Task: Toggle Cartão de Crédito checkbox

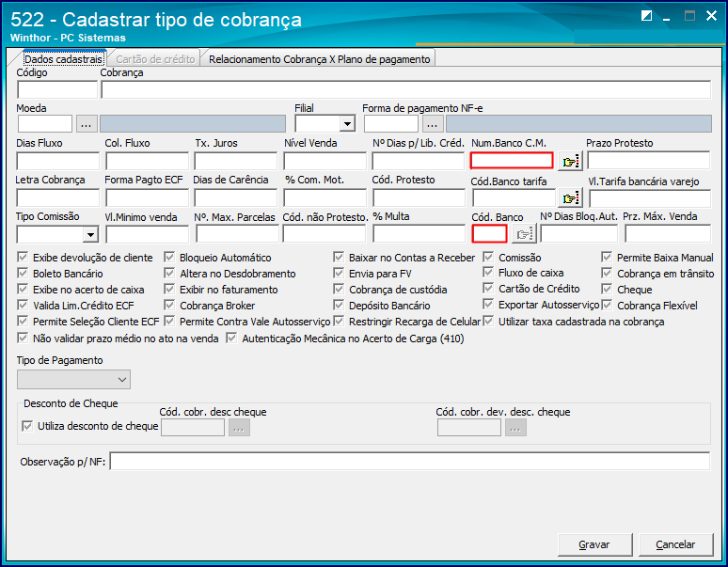Action: (x=488, y=288)
